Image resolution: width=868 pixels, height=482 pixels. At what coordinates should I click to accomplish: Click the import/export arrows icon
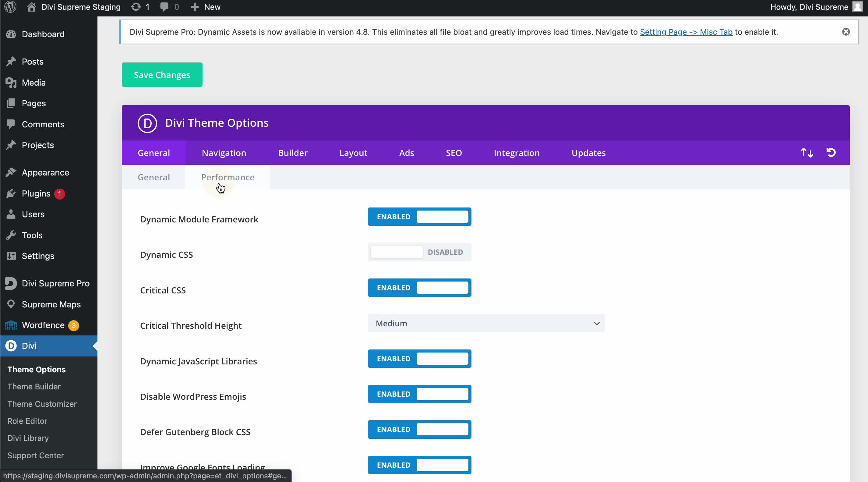click(x=807, y=153)
